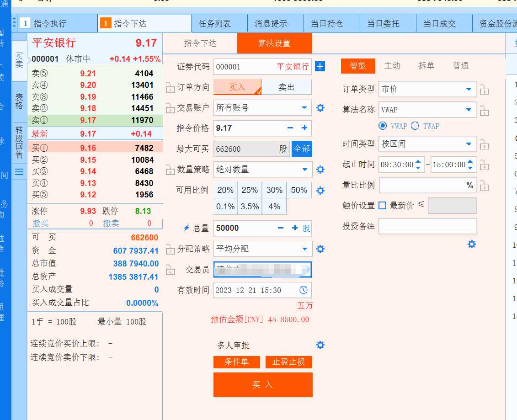The width and height of the screenshot is (517, 420).
Task: Expand the 订单类型 dropdown
Action: tap(469, 89)
